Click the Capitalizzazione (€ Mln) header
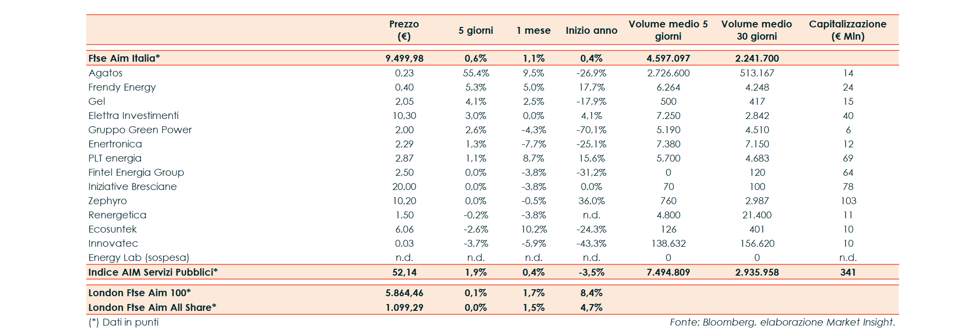Image resolution: width=980 pixels, height=329 pixels. pyautogui.click(x=848, y=30)
